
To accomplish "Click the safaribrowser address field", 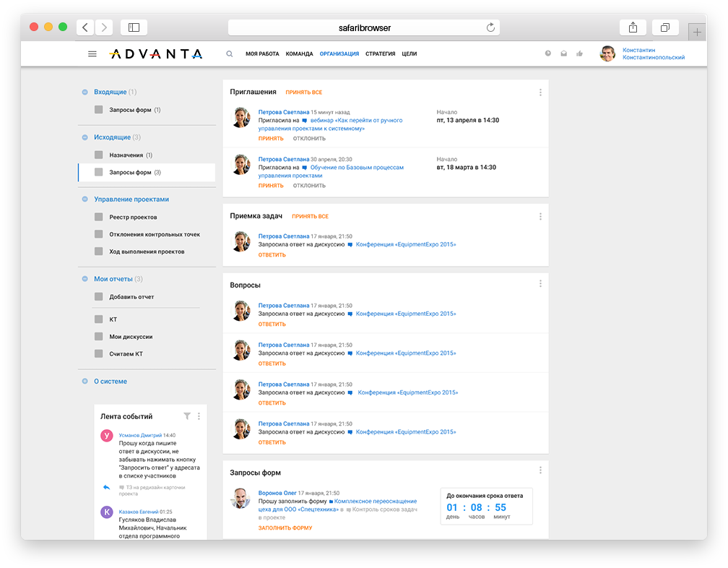I will click(364, 27).
